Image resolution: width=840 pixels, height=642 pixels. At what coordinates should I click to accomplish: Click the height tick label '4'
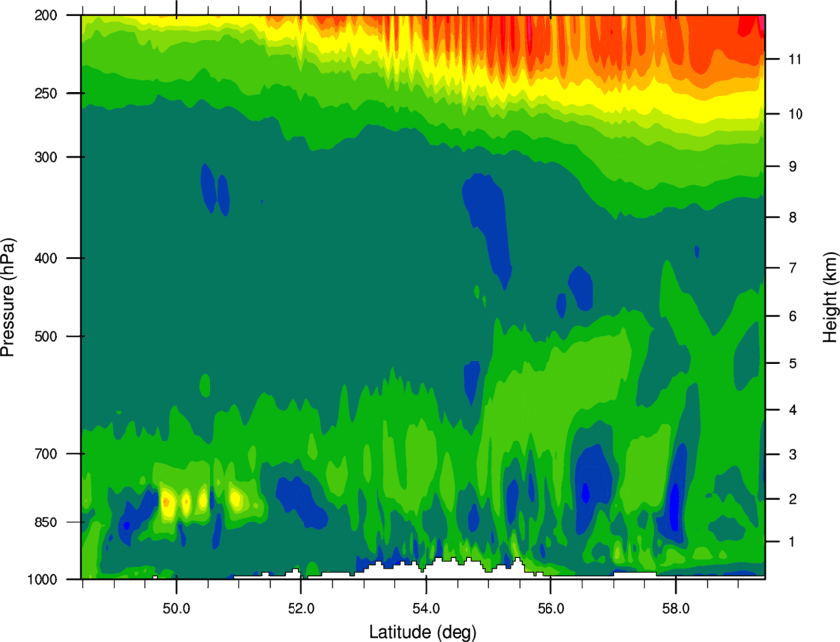point(792,410)
